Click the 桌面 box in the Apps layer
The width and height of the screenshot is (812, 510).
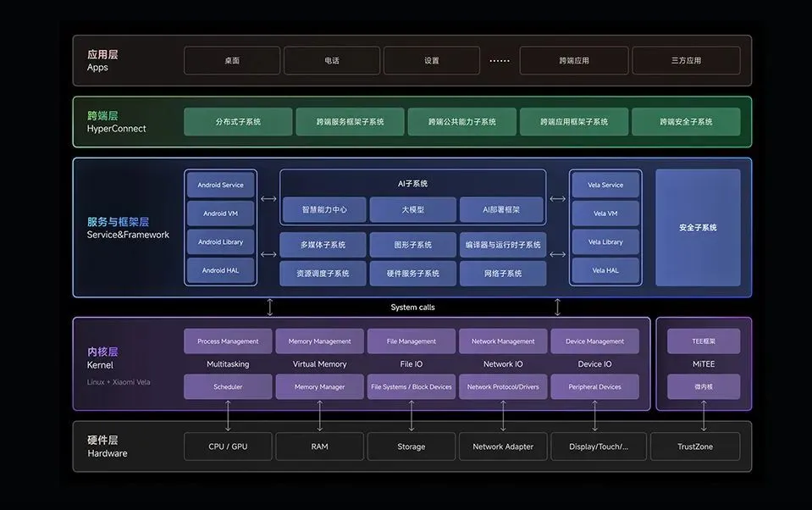232,61
